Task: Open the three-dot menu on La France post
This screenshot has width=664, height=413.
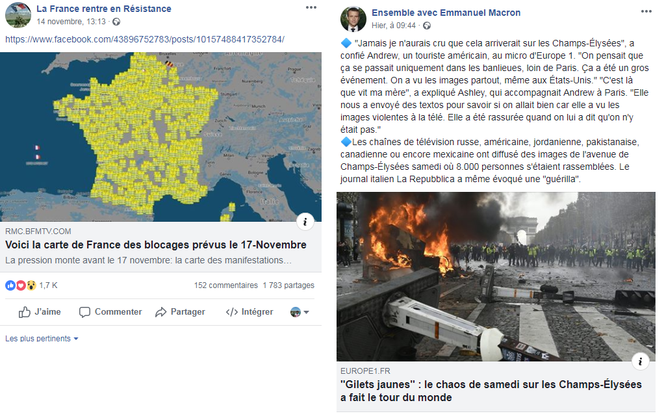Action: coord(311,7)
